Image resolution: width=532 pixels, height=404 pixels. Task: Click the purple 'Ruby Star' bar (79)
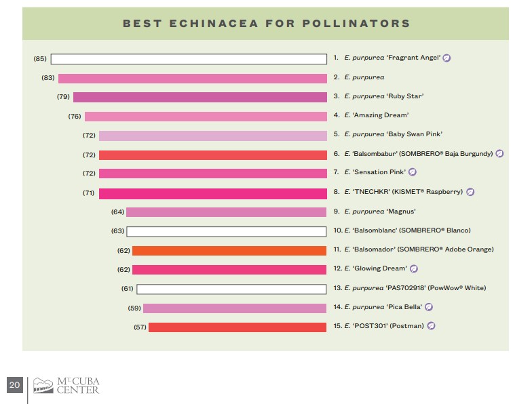[200, 98]
